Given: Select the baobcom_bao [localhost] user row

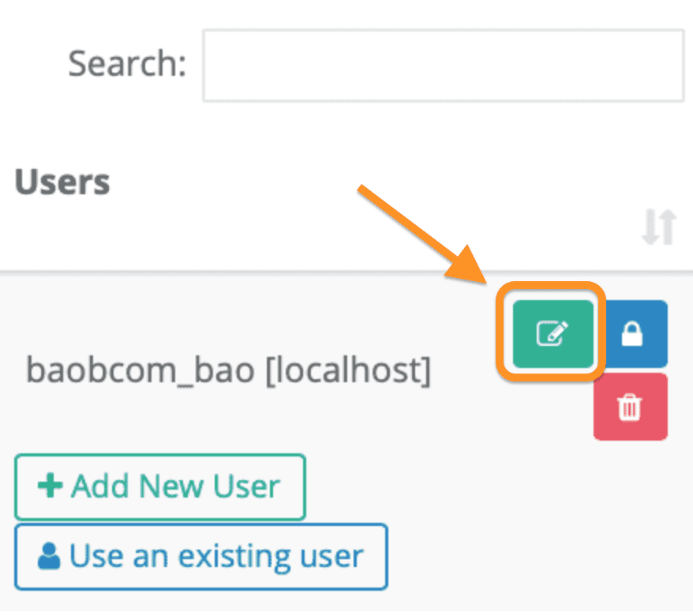Looking at the screenshot, I should [228, 370].
